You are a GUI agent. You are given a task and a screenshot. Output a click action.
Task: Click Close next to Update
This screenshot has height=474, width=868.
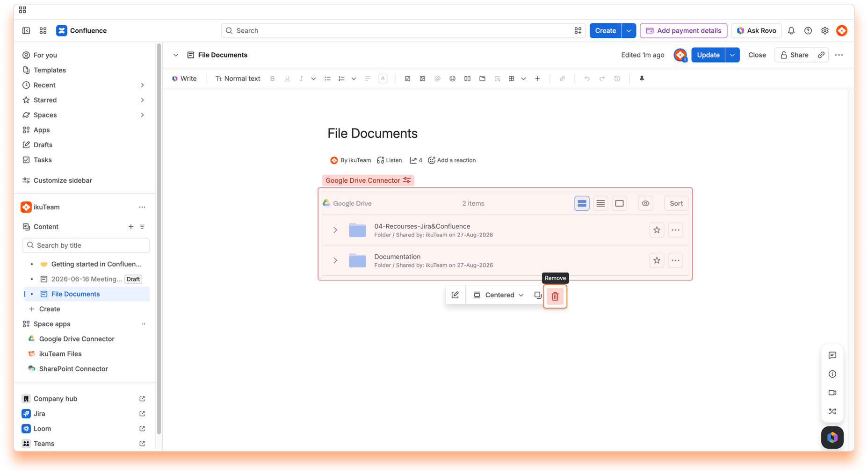click(757, 55)
